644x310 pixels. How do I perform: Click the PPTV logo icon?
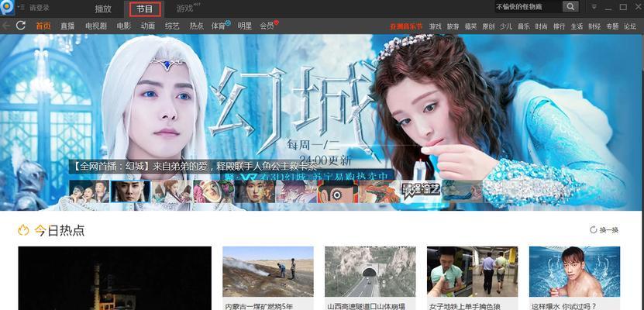point(7,7)
